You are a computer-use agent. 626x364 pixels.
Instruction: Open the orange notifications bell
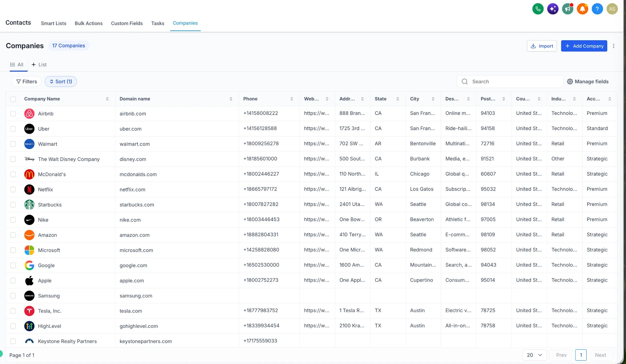[x=582, y=9]
